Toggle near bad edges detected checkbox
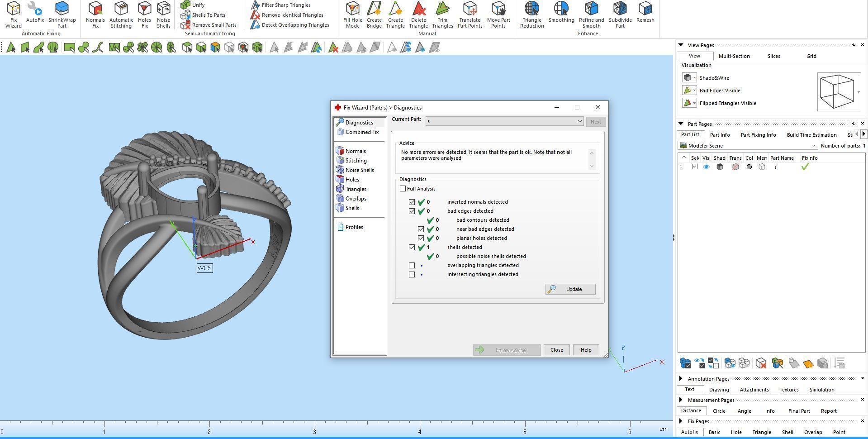Viewport: 868px width, 439px height. pyautogui.click(x=421, y=229)
